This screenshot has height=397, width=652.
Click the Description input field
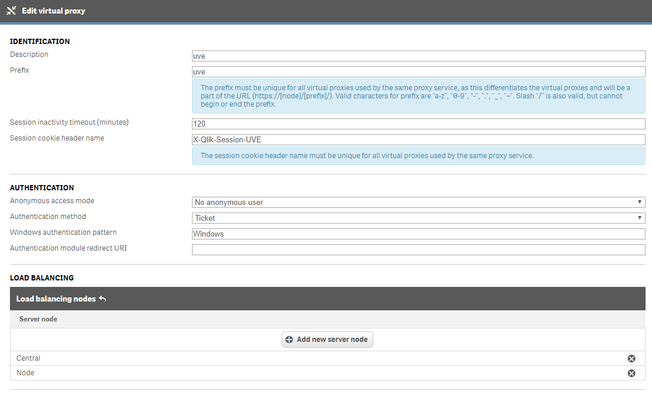tap(419, 56)
